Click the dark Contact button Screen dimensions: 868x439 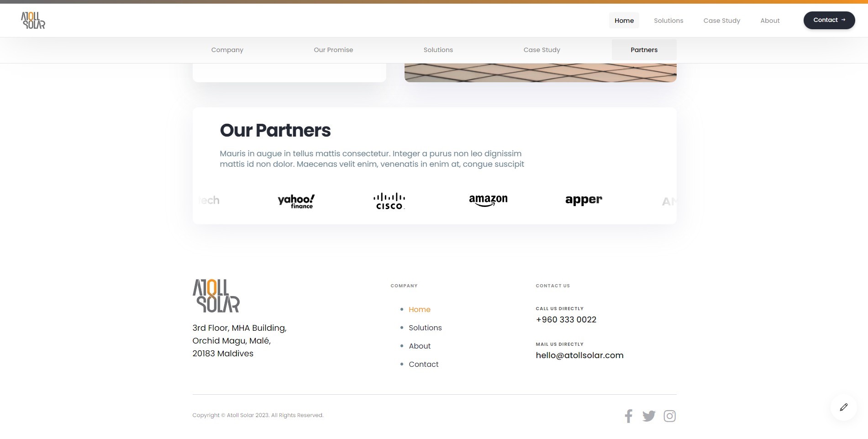(x=829, y=20)
